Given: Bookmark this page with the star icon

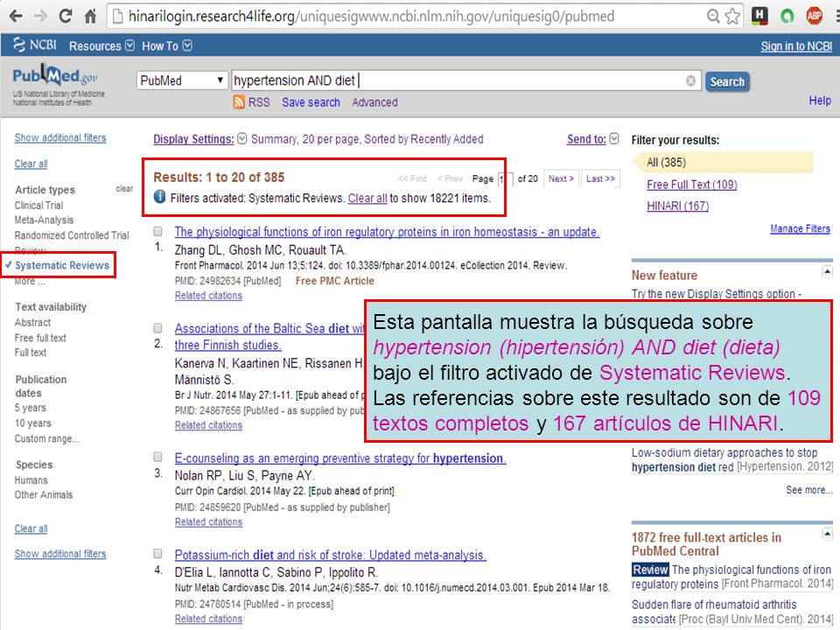Looking at the screenshot, I should point(731,16).
